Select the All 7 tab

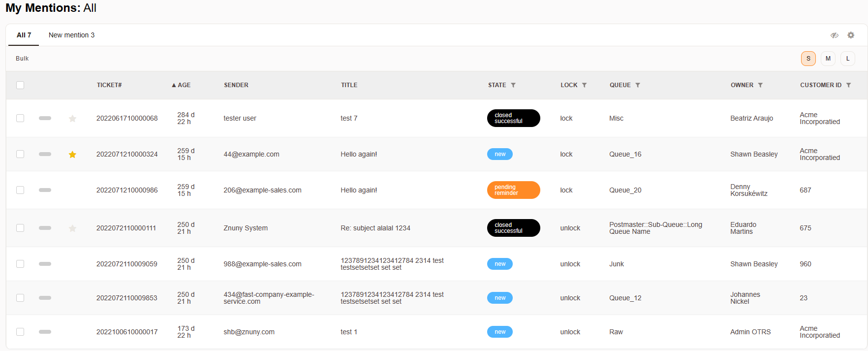pyautogui.click(x=24, y=35)
